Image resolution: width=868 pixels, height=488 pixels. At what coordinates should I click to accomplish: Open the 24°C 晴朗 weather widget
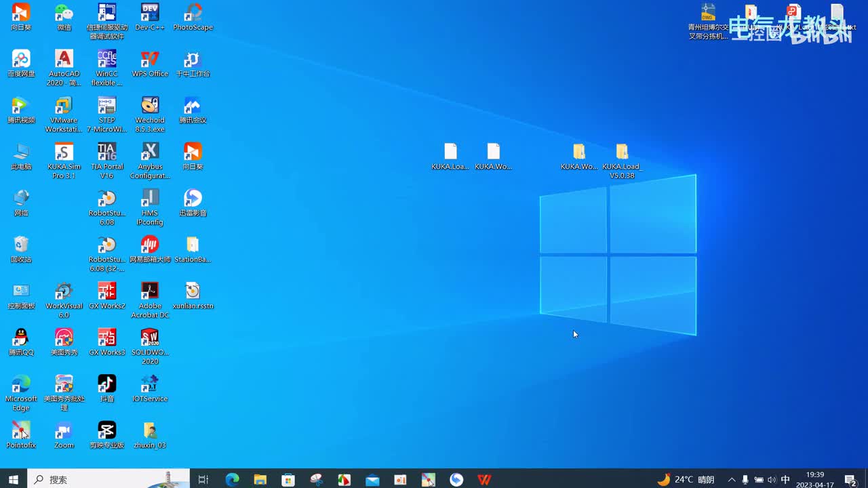pyautogui.click(x=686, y=479)
